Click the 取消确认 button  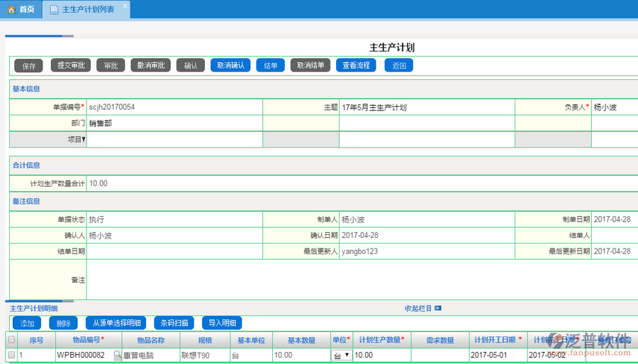[x=230, y=65]
